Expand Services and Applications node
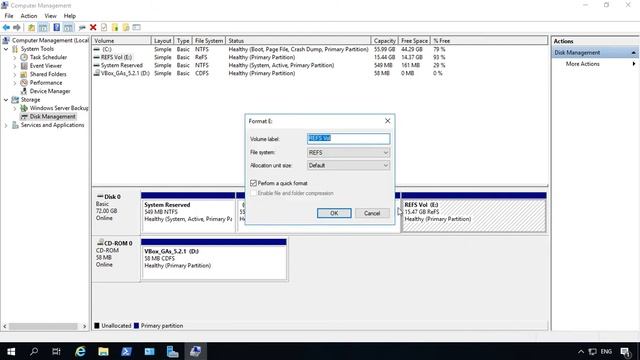640x360 pixels. pyautogui.click(x=6, y=125)
